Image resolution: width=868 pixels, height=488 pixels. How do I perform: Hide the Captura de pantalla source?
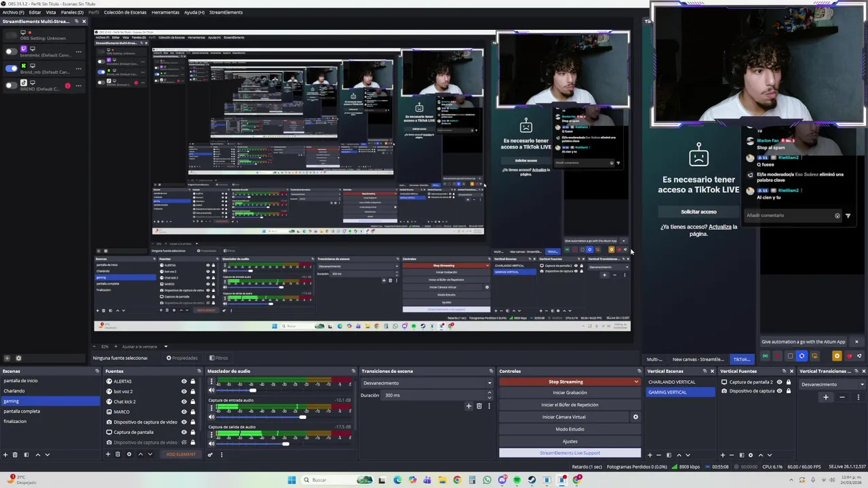[x=184, y=432]
